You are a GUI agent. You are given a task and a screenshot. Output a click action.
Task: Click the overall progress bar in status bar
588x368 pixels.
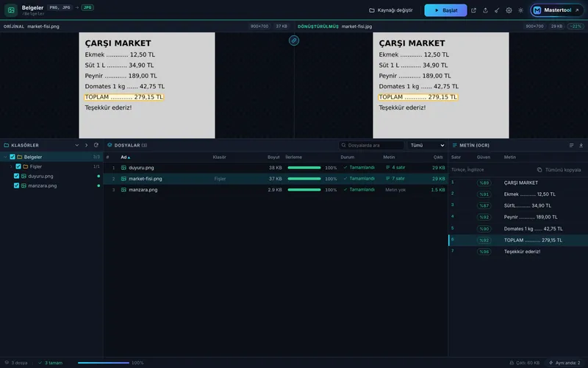pyautogui.click(x=104, y=363)
